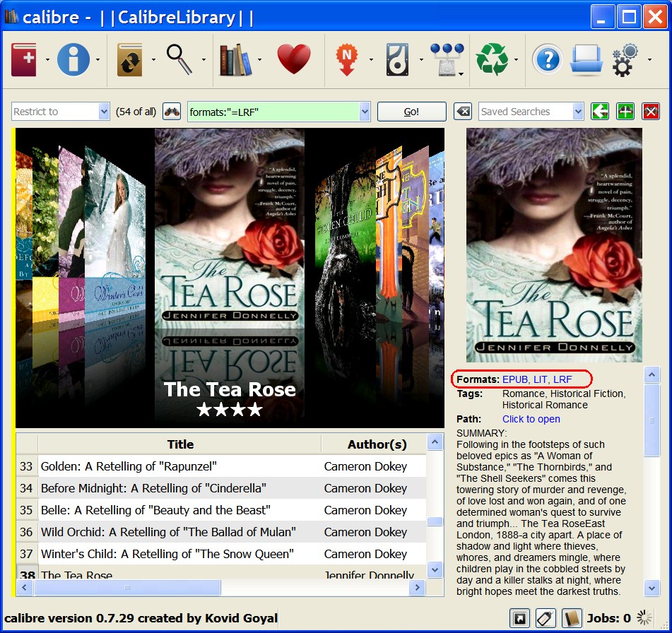Open the Restrict to dropdown
Screen dimensions: 672x633
pos(61,112)
